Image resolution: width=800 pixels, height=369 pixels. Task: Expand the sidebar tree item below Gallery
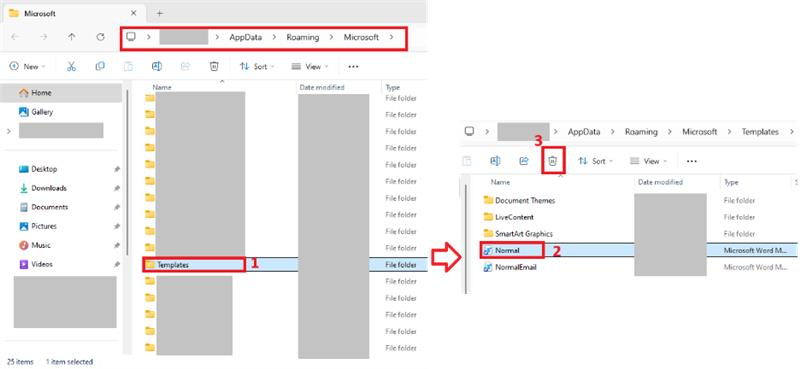click(9, 131)
